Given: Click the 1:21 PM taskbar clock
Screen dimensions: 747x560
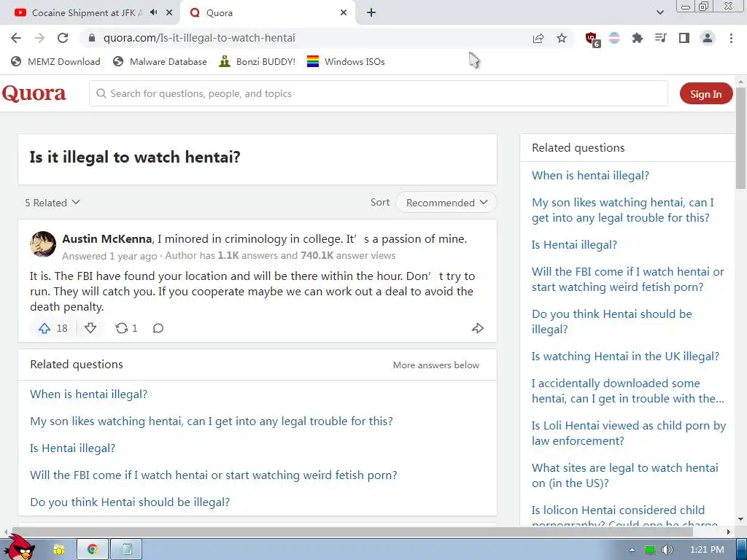Looking at the screenshot, I should tap(706, 550).
